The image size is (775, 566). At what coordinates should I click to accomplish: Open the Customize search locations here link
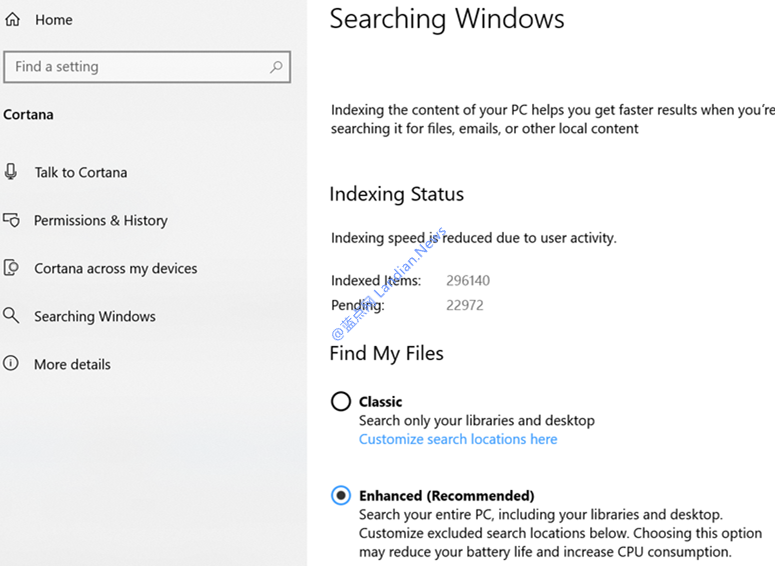click(x=458, y=439)
